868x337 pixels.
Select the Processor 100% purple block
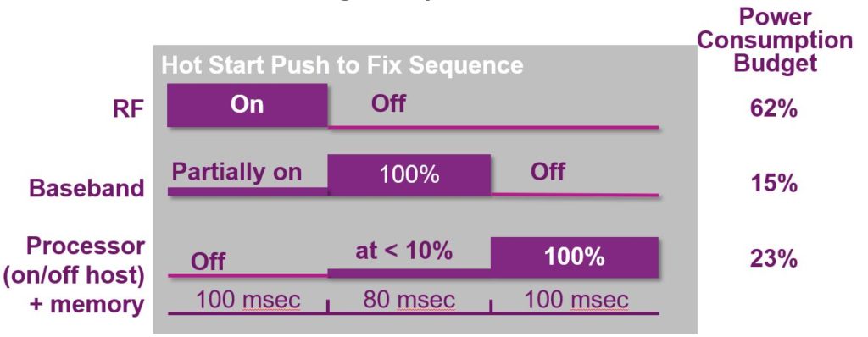pos(575,257)
